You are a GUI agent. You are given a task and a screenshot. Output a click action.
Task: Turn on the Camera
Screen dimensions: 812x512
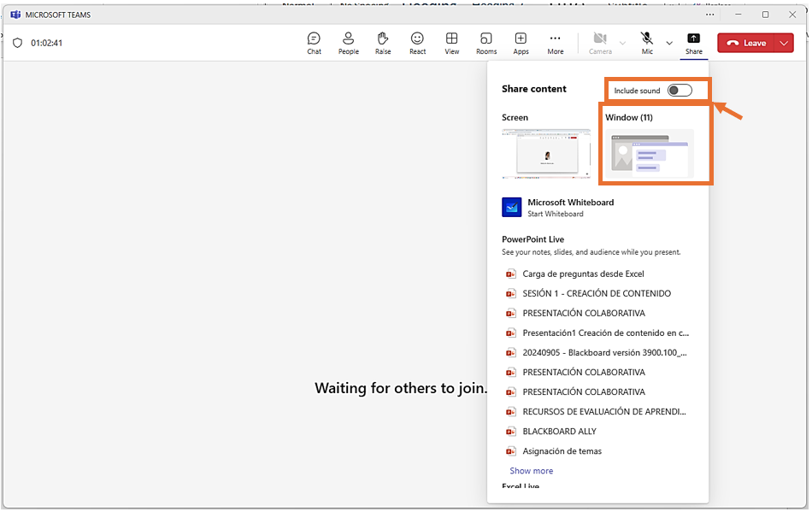tap(600, 43)
